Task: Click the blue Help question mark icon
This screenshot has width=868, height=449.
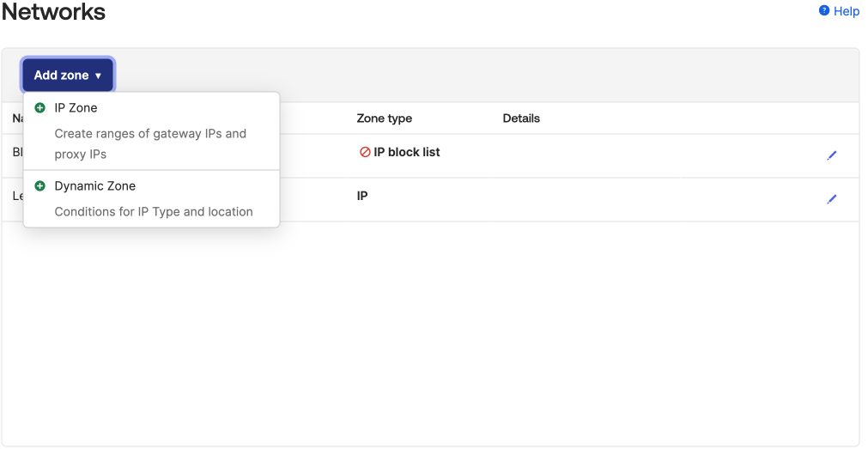Action: pos(824,11)
